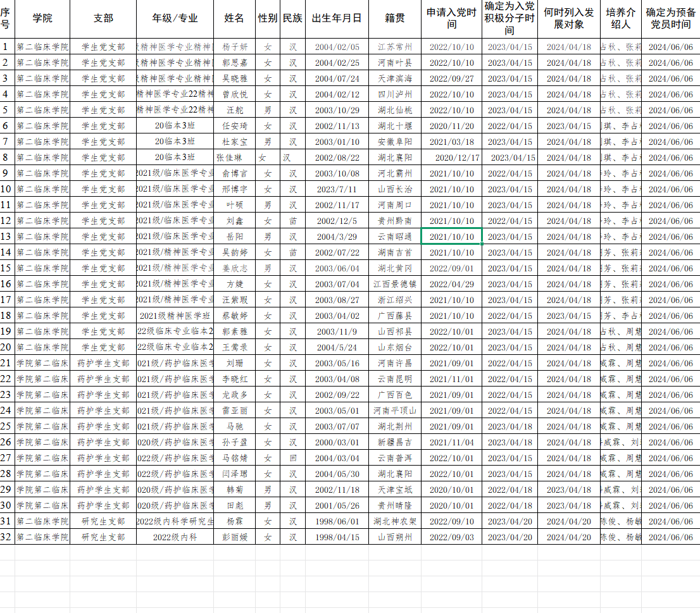Select the application date 2020/12/17
The width and height of the screenshot is (700, 613).
coord(457,158)
